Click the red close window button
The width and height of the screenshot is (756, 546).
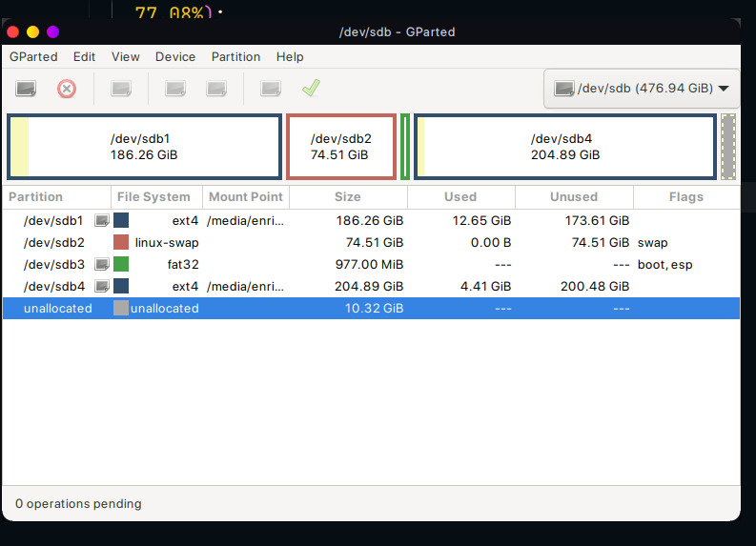coord(12,31)
